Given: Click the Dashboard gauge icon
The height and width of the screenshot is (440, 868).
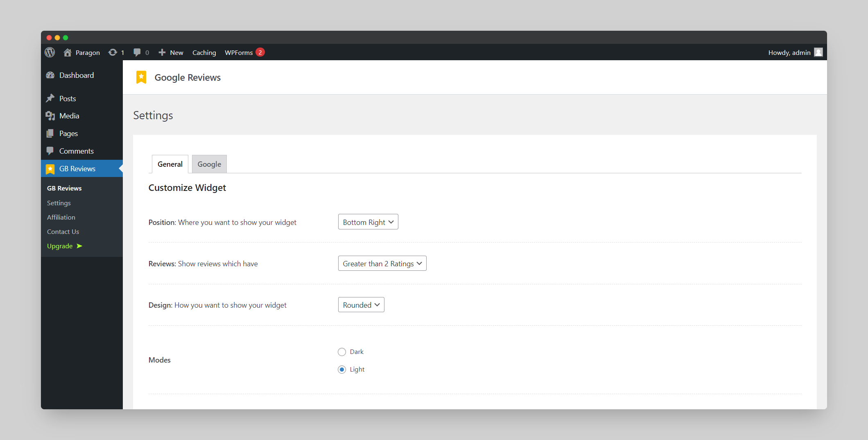Looking at the screenshot, I should pyautogui.click(x=50, y=75).
